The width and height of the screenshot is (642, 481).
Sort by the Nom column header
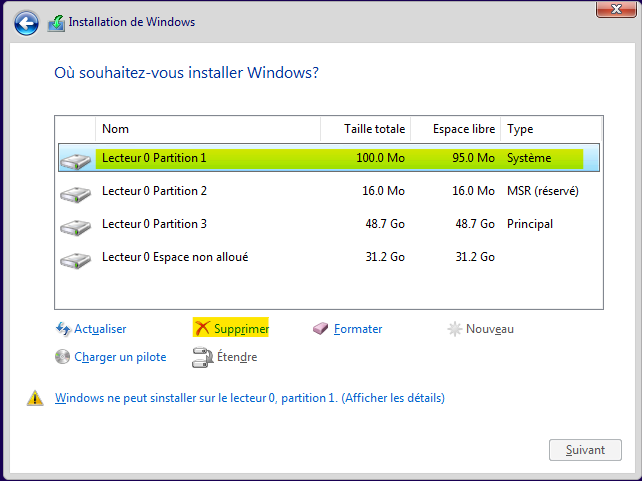(207, 129)
